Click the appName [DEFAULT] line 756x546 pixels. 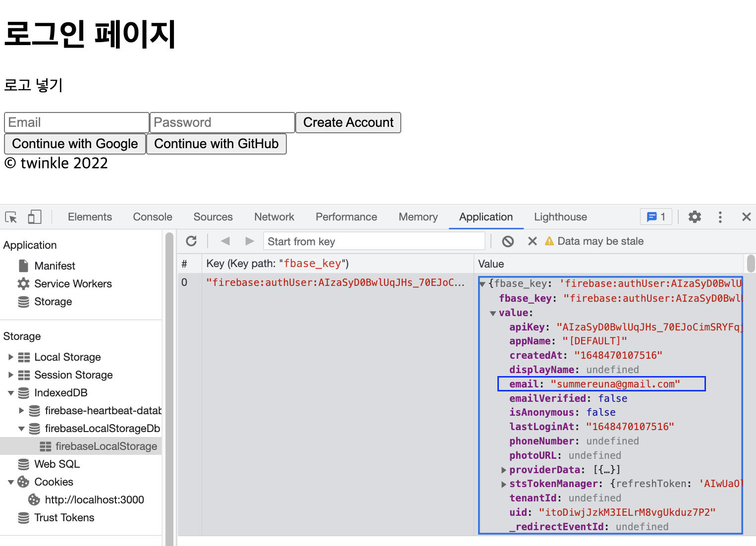[x=568, y=341]
